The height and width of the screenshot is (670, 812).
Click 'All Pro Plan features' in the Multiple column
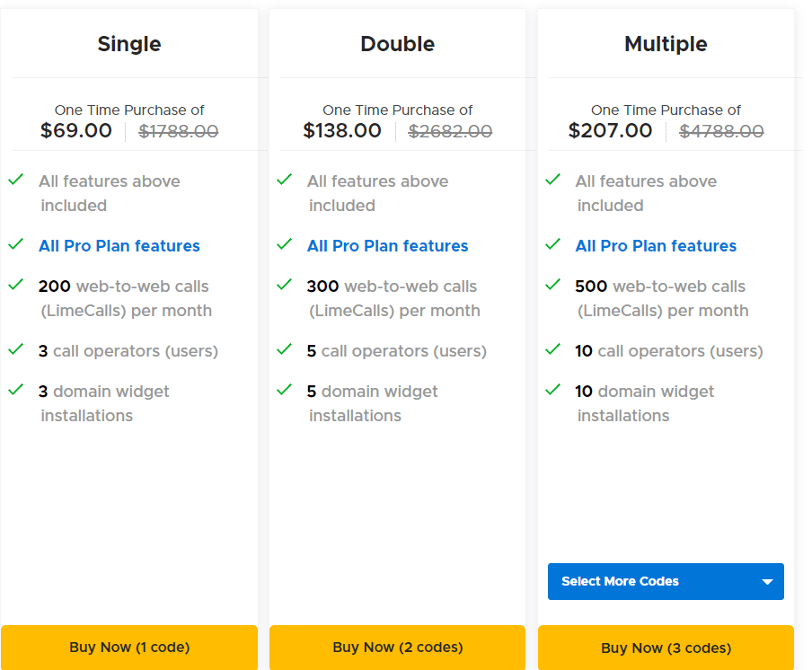656,245
